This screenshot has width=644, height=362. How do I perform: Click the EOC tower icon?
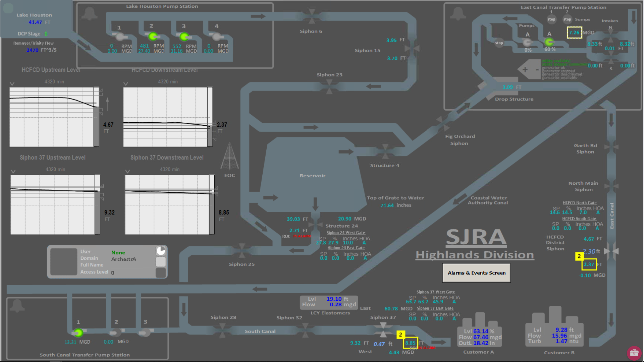click(x=229, y=156)
